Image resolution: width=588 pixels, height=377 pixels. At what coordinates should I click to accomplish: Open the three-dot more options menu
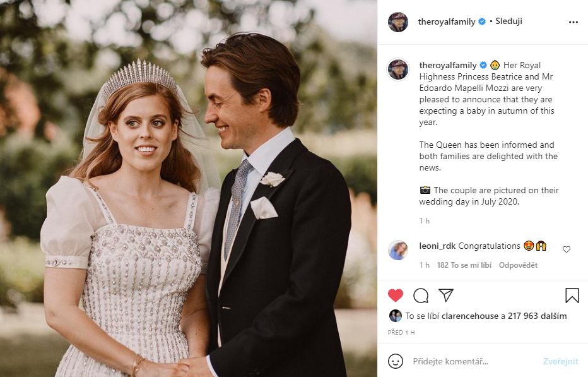coord(573,21)
